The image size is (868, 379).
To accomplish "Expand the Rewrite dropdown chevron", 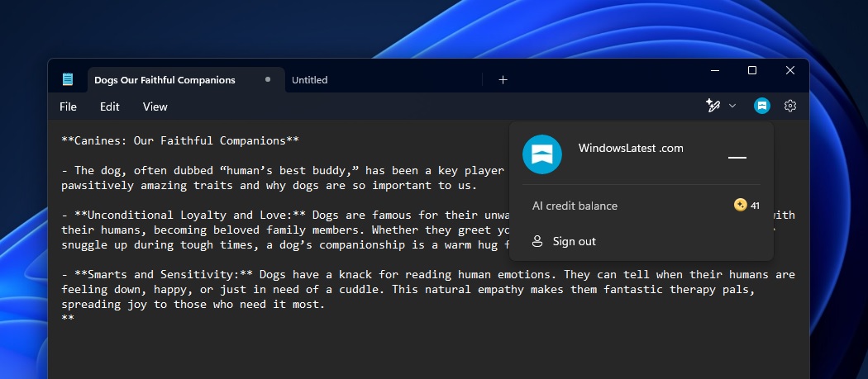I will (732, 106).
